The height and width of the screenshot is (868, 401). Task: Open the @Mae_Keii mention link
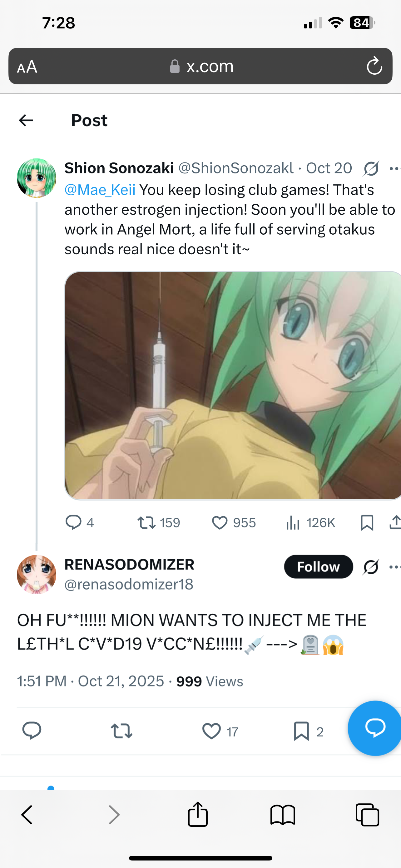(x=100, y=190)
